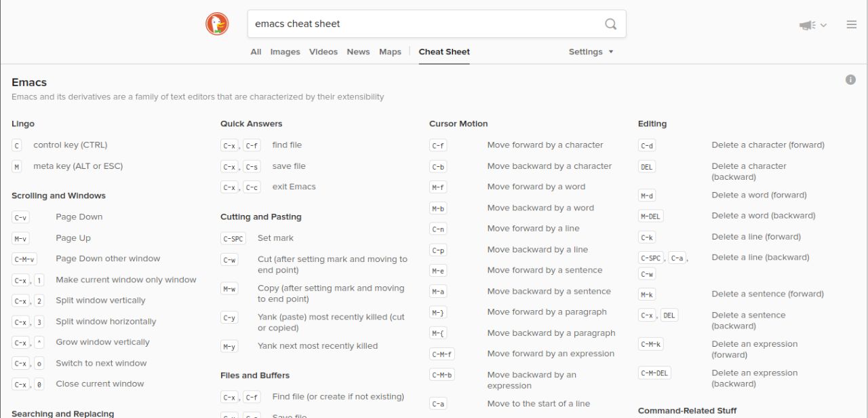868x418 pixels.
Task: Click 'Delete a word (forward)'
Action: 759,195
